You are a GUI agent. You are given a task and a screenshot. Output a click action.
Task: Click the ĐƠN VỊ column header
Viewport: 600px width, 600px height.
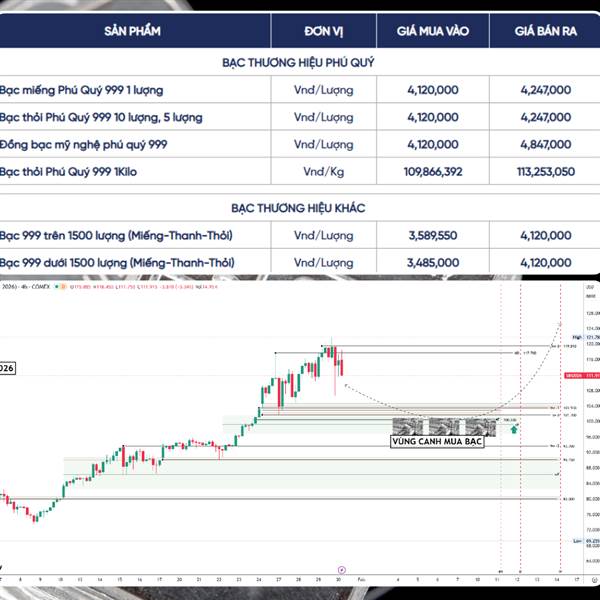click(324, 31)
